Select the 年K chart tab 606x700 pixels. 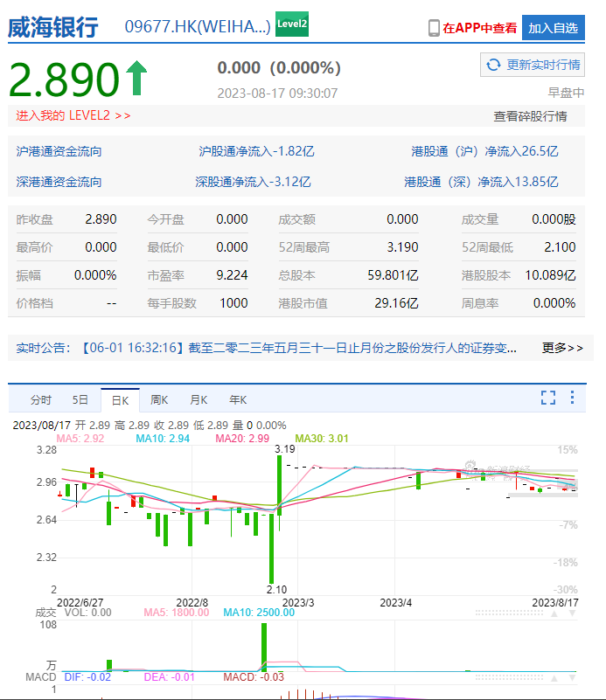238,400
